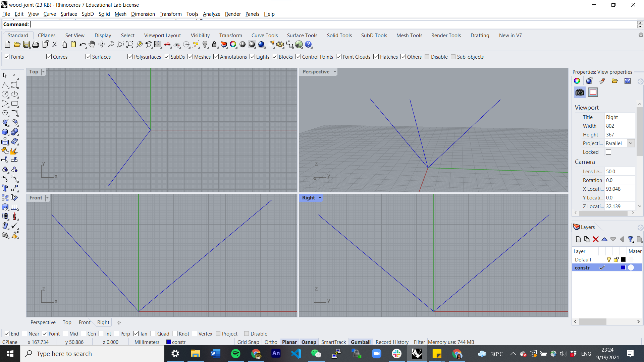The image size is (644, 362).
Task: Click the Pan view hand icon
Action: click(92, 45)
